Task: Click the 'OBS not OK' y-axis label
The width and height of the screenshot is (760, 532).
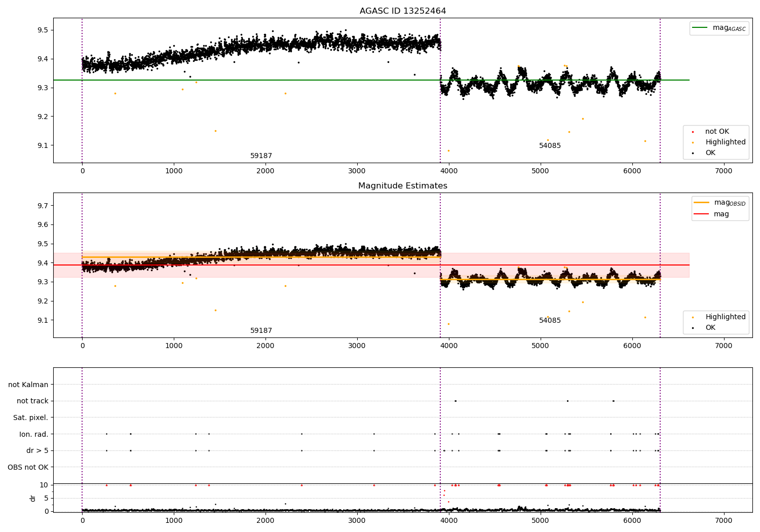Action: (x=28, y=467)
